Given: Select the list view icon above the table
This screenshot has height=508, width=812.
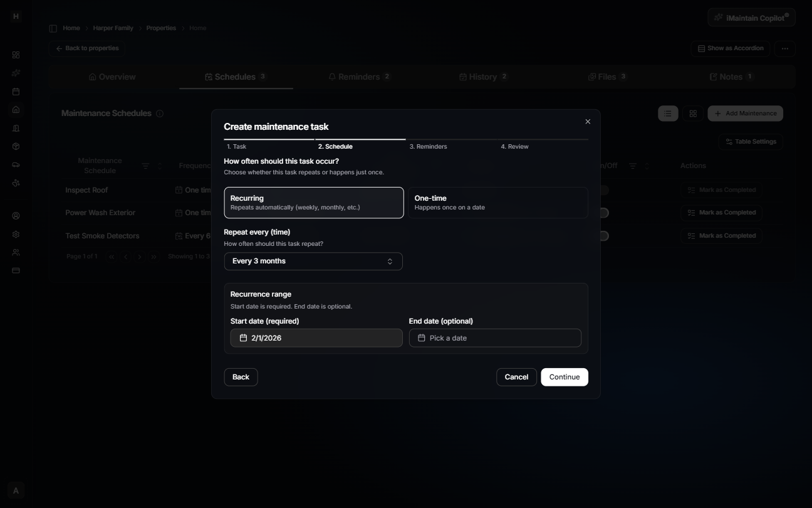Looking at the screenshot, I should coord(668,114).
